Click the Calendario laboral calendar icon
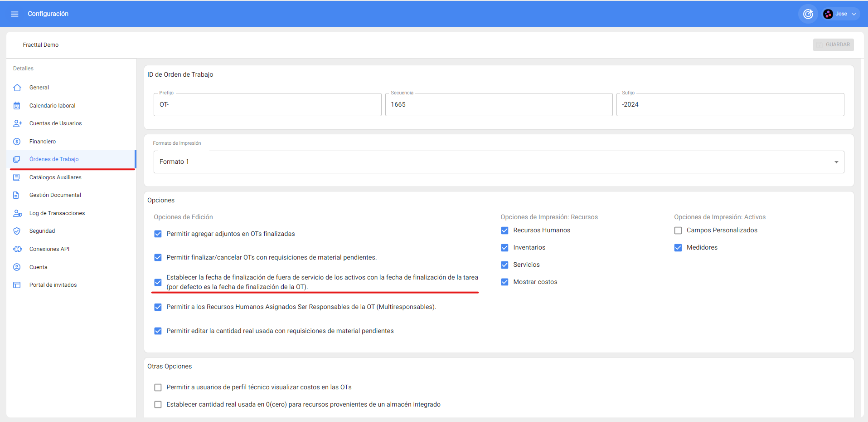This screenshot has height=422, width=868. 17,106
